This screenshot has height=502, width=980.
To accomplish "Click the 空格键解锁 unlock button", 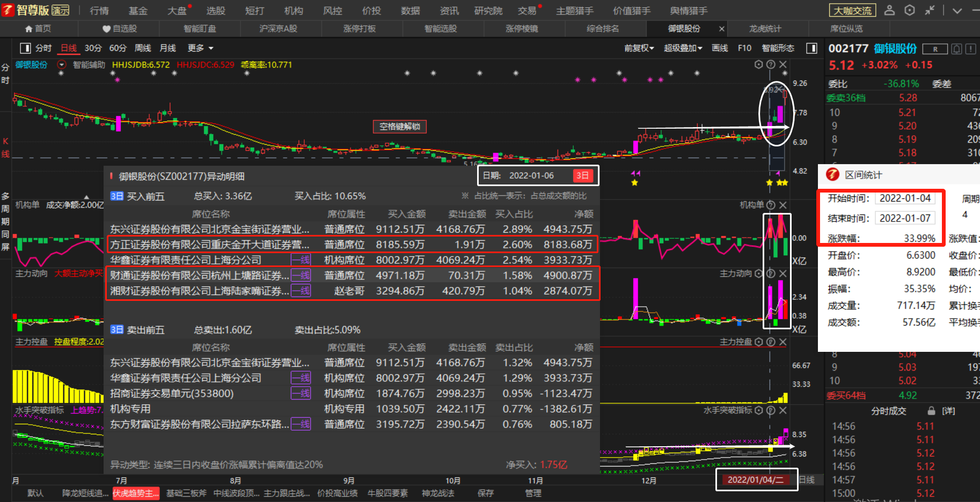I will (x=400, y=127).
